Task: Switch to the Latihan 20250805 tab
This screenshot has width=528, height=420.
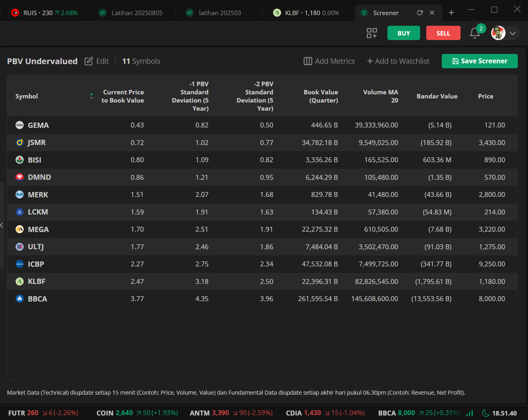Action: point(131,13)
